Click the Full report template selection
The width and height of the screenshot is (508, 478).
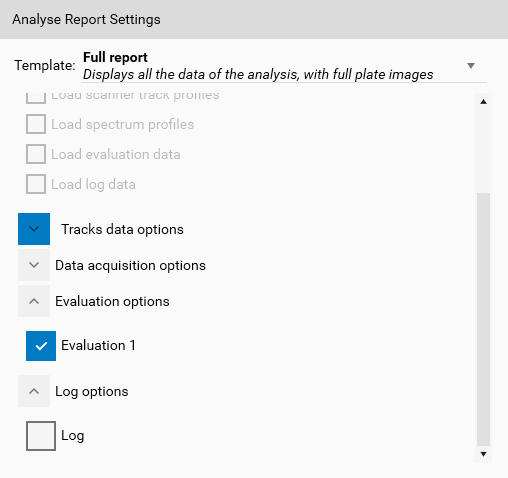[x=284, y=66]
